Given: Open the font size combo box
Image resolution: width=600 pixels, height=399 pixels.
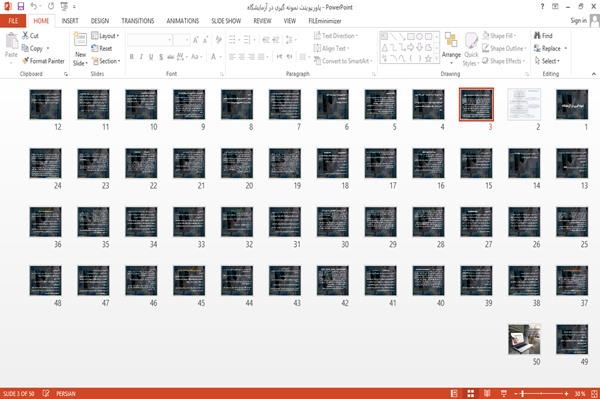Looking at the screenshot, I should point(181,39).
